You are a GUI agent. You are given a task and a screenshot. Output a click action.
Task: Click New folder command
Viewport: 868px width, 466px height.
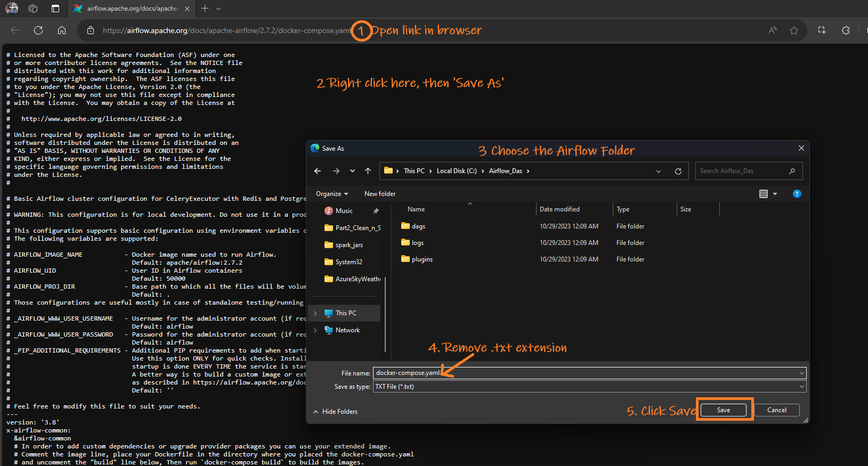pos(380,194)
